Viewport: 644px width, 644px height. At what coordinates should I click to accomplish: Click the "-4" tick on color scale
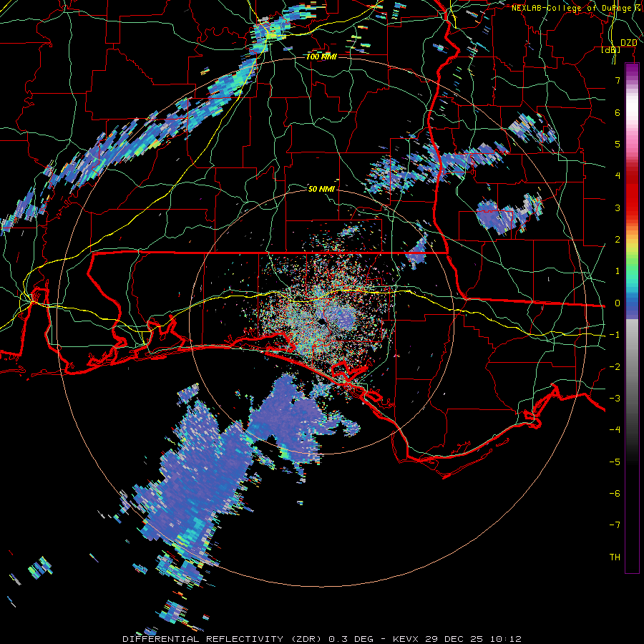click(615, 430)
